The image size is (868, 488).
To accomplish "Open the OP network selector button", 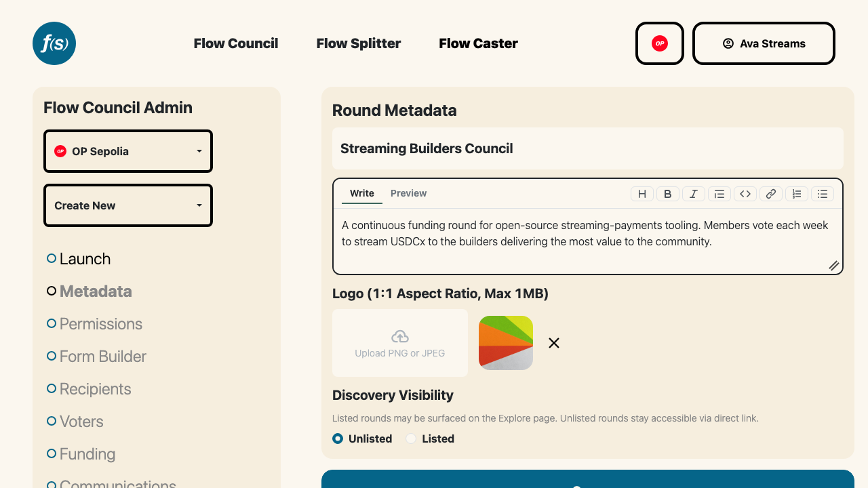I will pyautogui.click(x=660, y=43).
